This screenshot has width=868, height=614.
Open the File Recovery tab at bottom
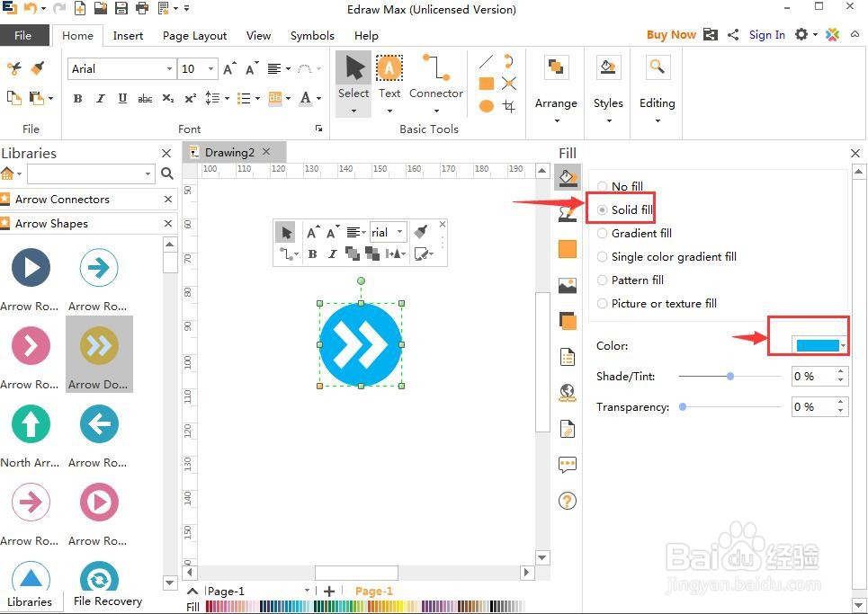(108, 601)
